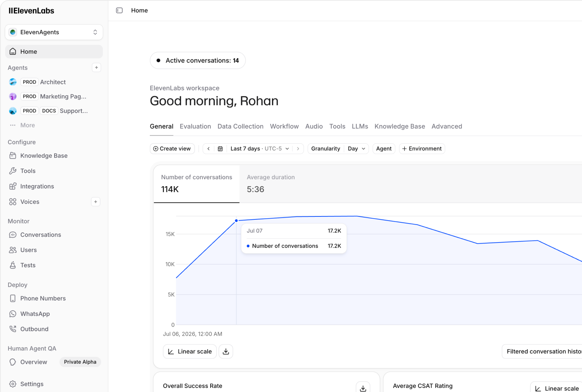Switch to the General tab

(x=162, y=126)
